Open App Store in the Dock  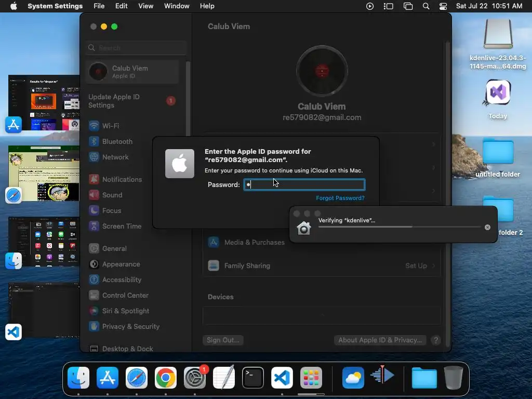[x=108, y=378]
